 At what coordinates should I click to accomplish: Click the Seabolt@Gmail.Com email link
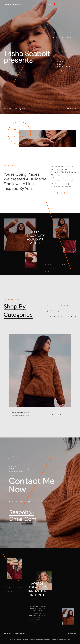(23, 515)
